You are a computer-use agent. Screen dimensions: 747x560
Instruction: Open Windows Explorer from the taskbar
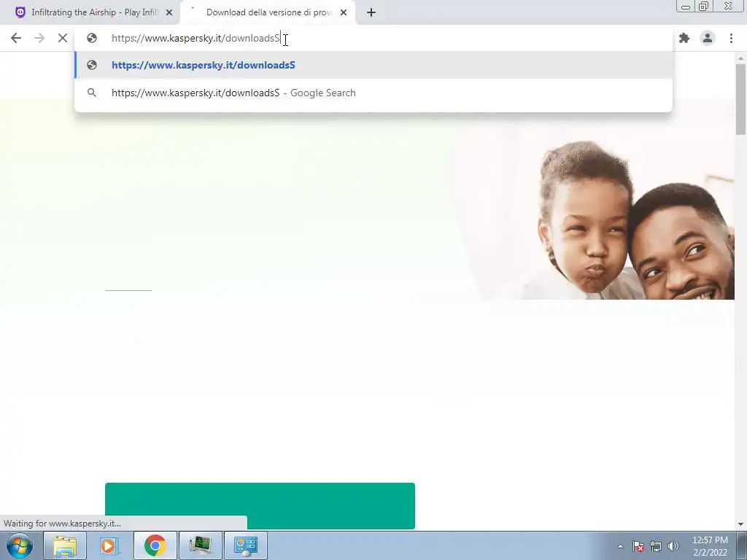click(x=65, y=545)
